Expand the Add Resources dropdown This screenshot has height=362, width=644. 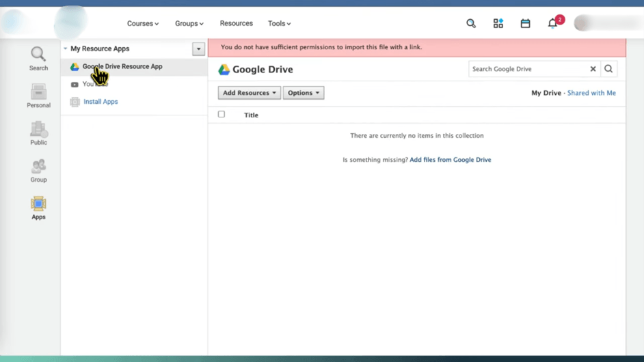tap(250, 93)
